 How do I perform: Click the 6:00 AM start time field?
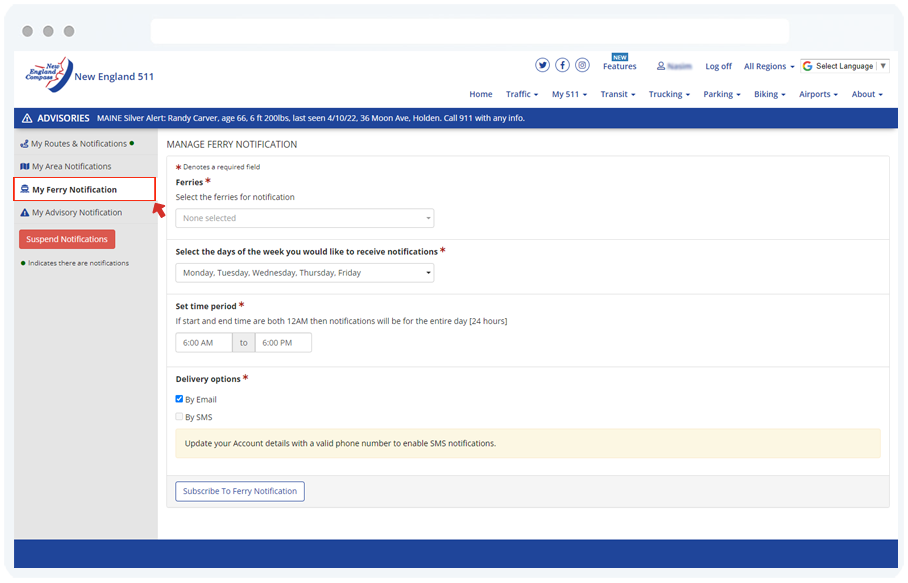[203, 343]
